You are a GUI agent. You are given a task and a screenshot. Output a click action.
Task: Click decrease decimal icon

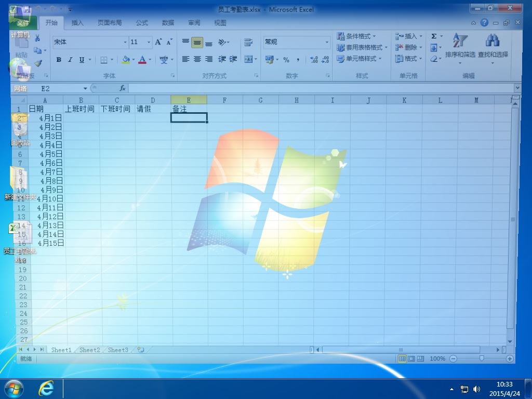[x=325, y=60]
